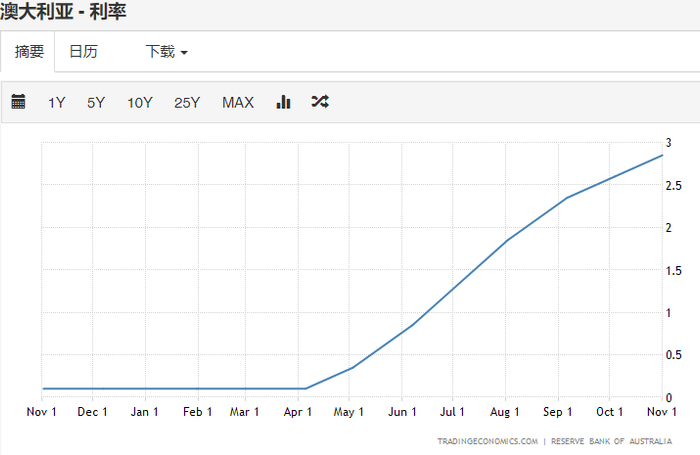
Task: Click the Feb 1 x-axis label
Action: [x=197, y=412]
